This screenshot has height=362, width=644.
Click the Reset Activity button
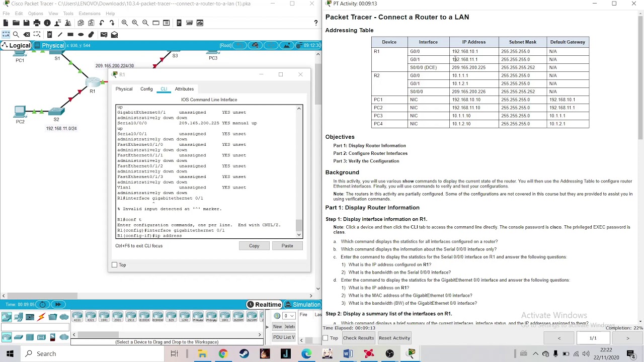[x=394, y=338]
